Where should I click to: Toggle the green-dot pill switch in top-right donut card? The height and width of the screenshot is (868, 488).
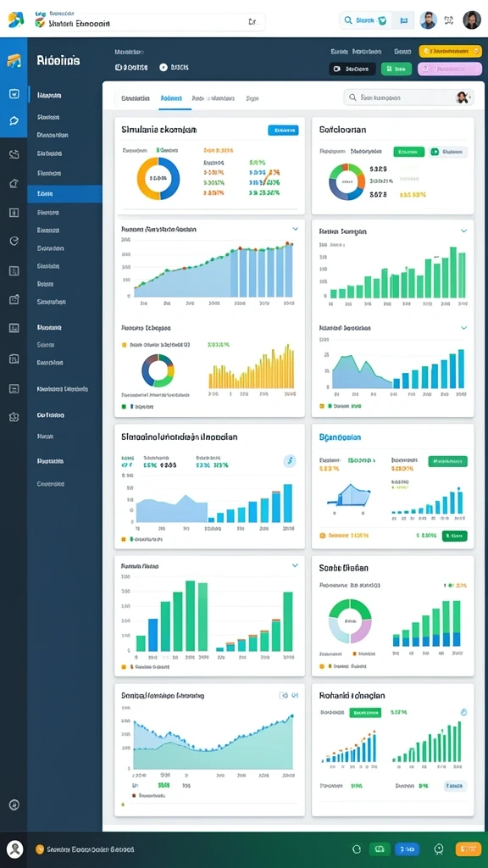pyautogui.click(x=449, y=151)
